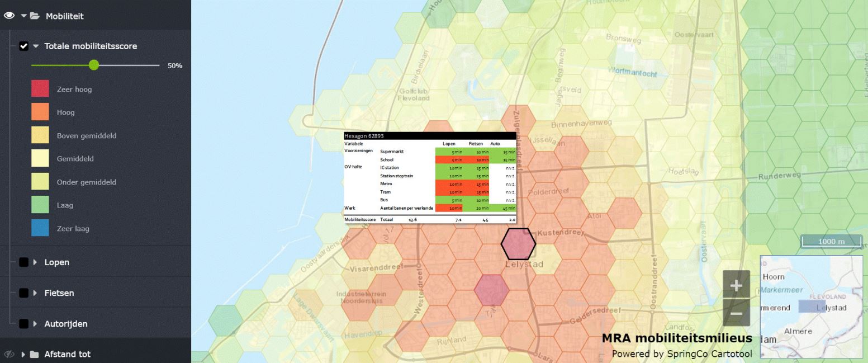Viewport: 868px width, 363px height.
Task: Click the Autorijden layer label
Action: click(66, 324)
